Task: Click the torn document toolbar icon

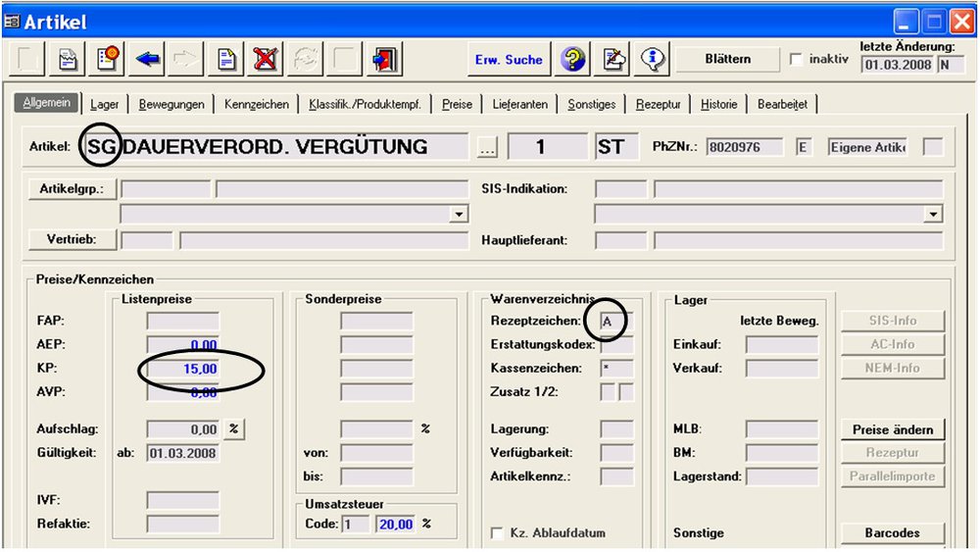Action: 68,60
